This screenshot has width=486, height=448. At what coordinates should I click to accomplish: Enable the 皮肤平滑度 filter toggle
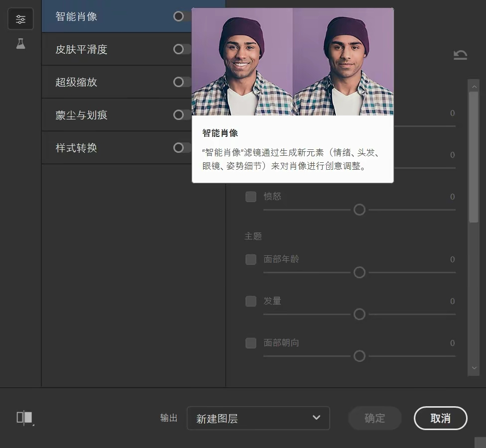[x=182, y=49]
